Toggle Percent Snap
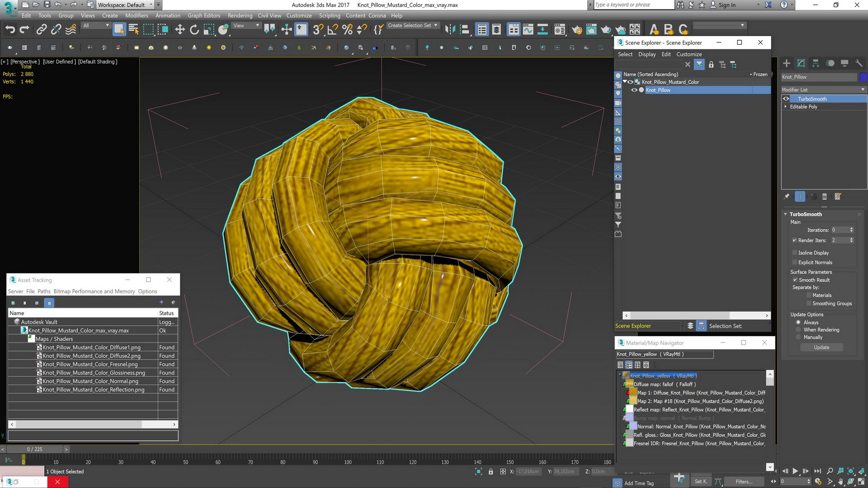868x488 pixels. tap(347, 30)
